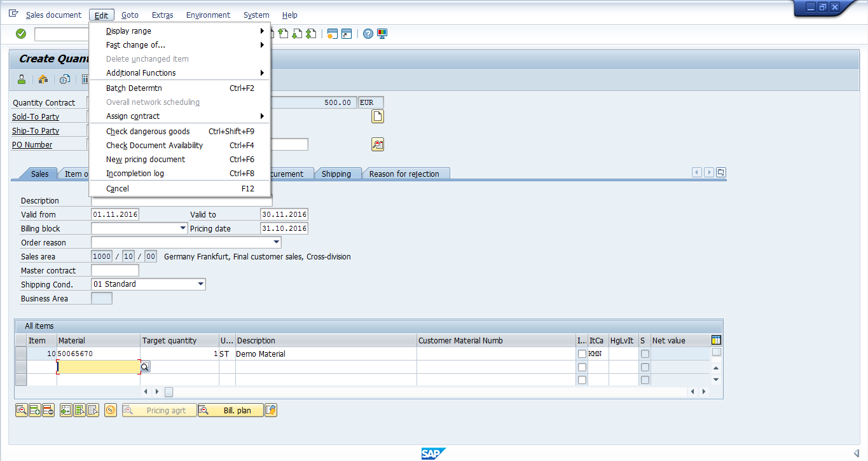Toggle the I... checkbox for item 10
The image size is (868, 461).
click(582, 354)
